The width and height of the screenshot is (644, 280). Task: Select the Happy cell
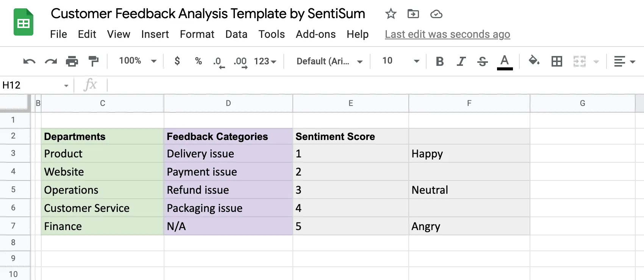tap(469, 154)
